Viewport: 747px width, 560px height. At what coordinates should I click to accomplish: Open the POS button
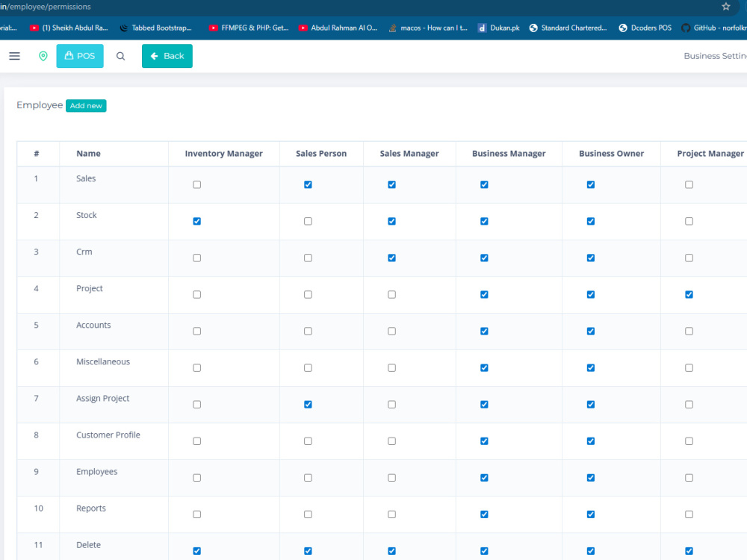point(80,56)
